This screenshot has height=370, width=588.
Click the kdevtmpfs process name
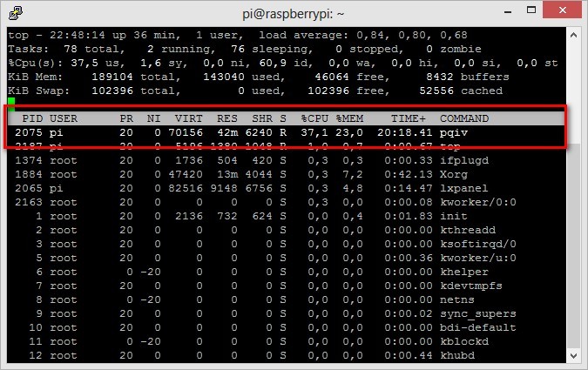[471, 286]
